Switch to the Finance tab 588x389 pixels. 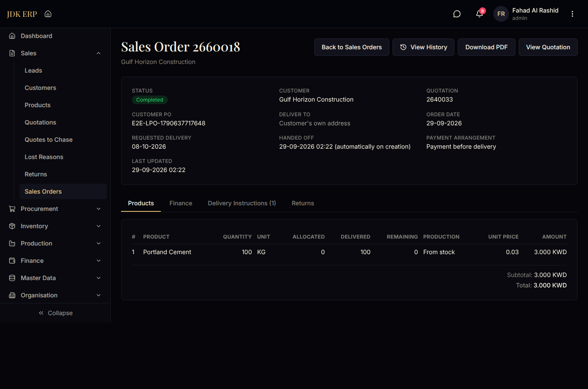pos(181,203)
